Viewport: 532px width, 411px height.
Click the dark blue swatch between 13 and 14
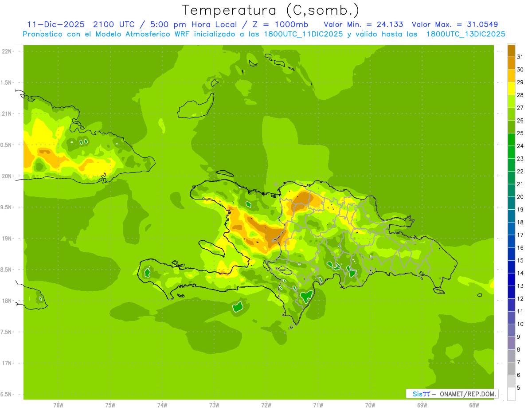(x=511, y=279)
